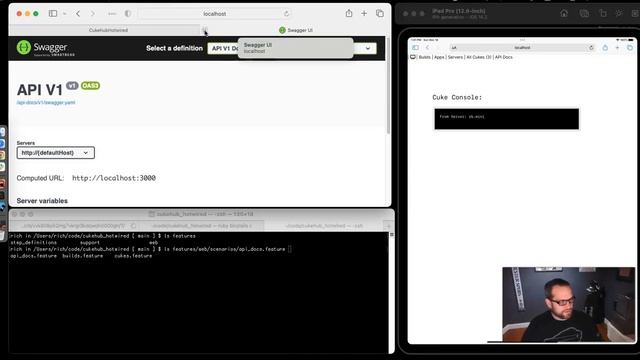
Task: Open the All Cukes link in iPad page
Action: 479,57
